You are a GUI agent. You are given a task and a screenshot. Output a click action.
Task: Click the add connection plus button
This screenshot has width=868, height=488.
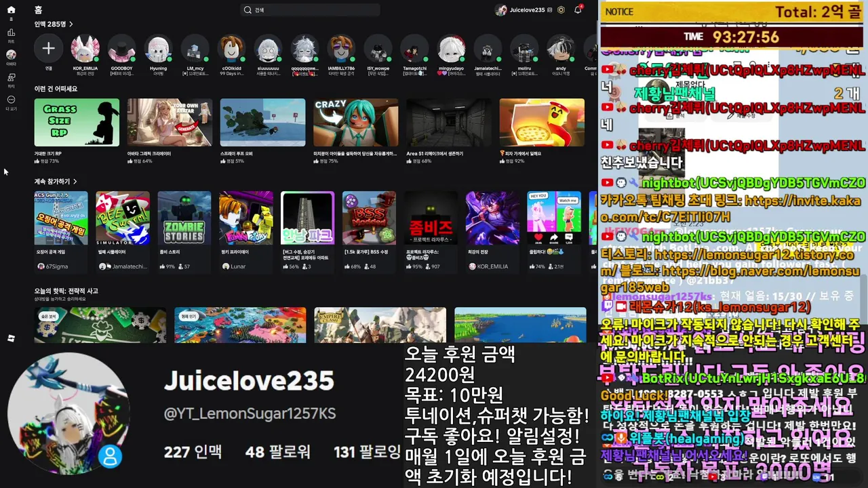(49, 49)
